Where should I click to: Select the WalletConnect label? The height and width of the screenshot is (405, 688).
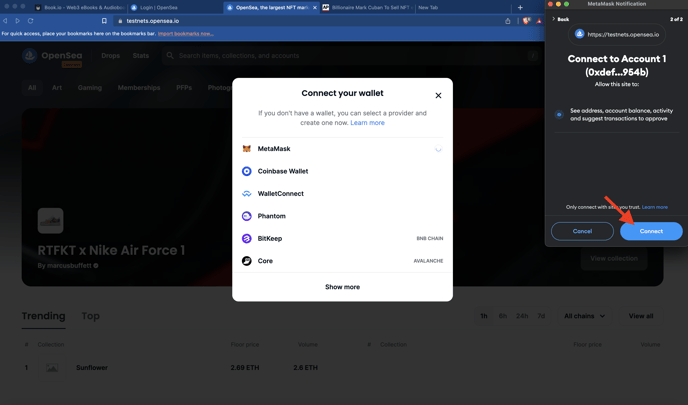(x=280, y=194)
